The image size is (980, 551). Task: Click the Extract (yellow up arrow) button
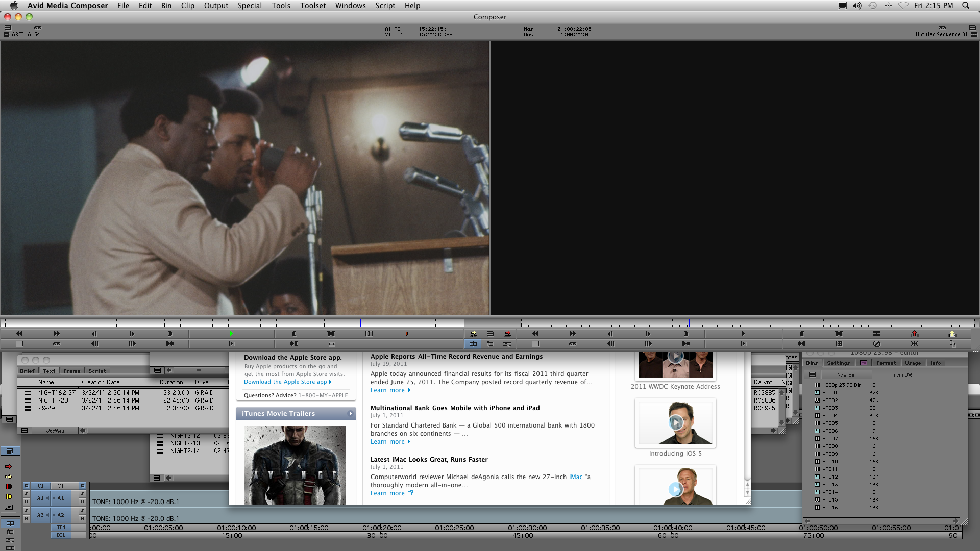pos(952,334)
